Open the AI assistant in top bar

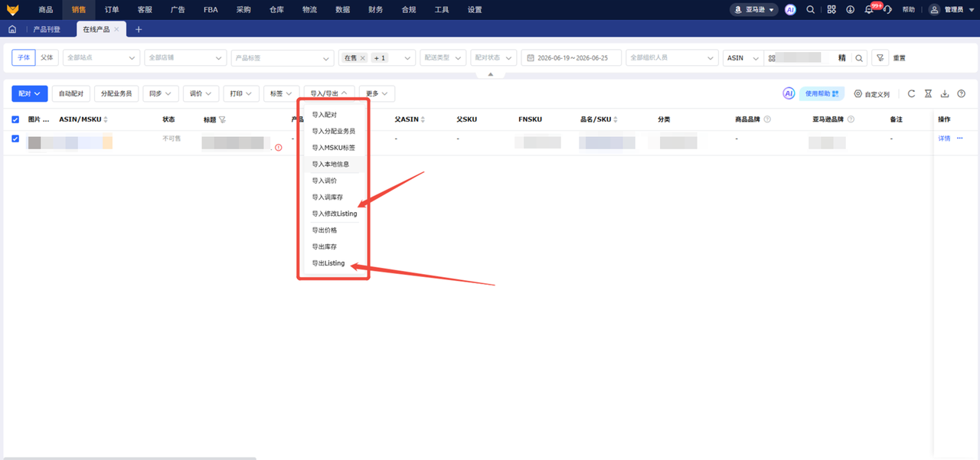(x=791, y=9)
